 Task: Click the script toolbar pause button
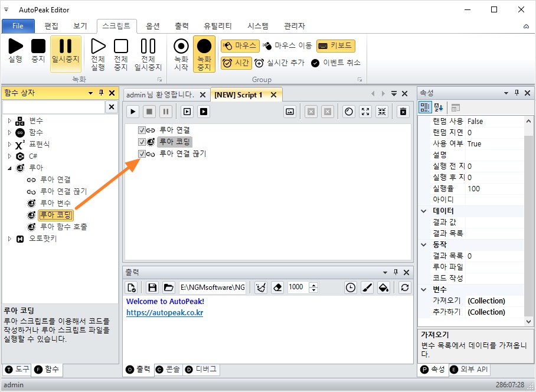click(x=166, y=112)
